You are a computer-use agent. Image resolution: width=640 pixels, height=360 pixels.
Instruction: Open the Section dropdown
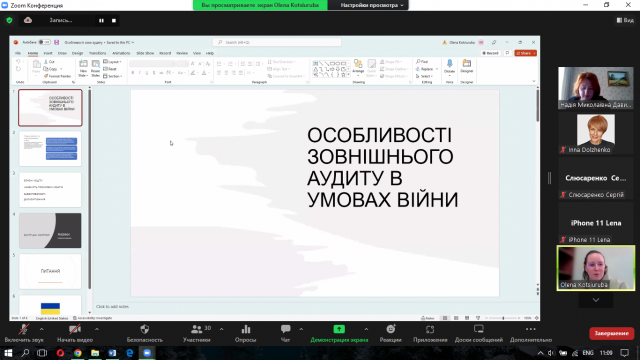112,76
